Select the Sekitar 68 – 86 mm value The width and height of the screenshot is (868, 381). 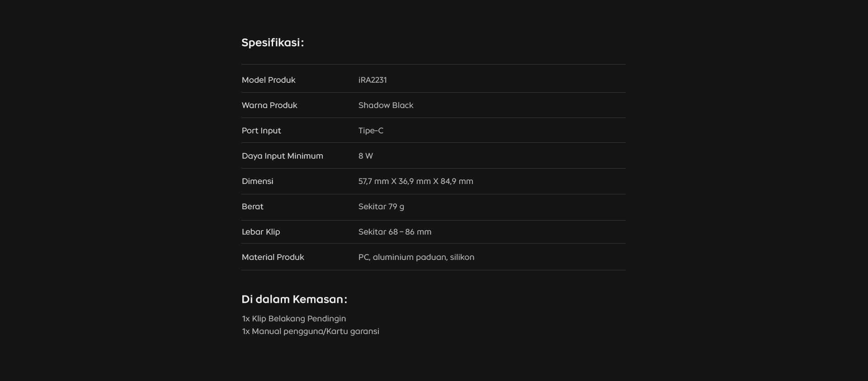point(394,232)
